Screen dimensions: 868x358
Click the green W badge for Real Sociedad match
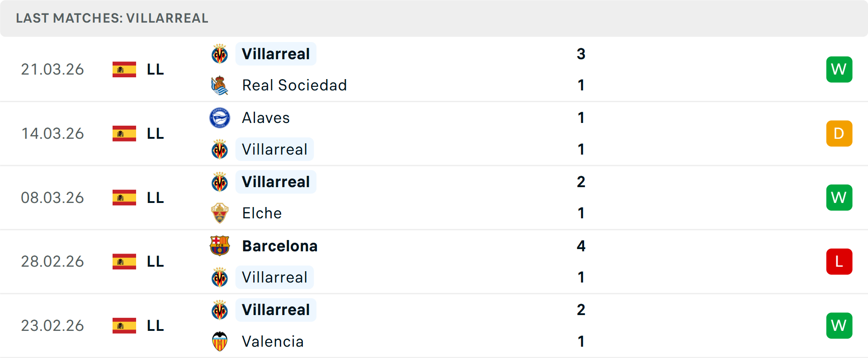coord(839,70)
